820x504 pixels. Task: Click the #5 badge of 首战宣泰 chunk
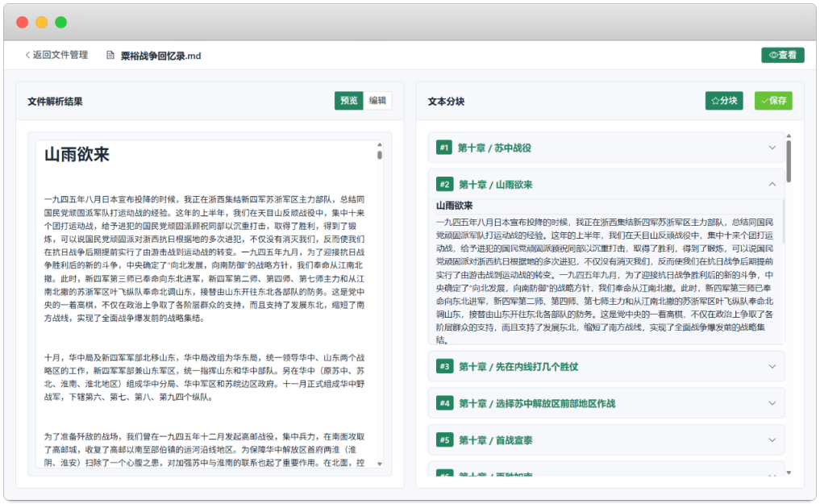444,439
